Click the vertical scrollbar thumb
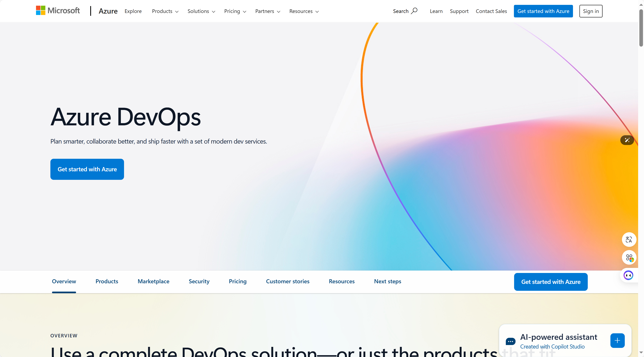Screen dimensions: 644x357 click(641, 28)
